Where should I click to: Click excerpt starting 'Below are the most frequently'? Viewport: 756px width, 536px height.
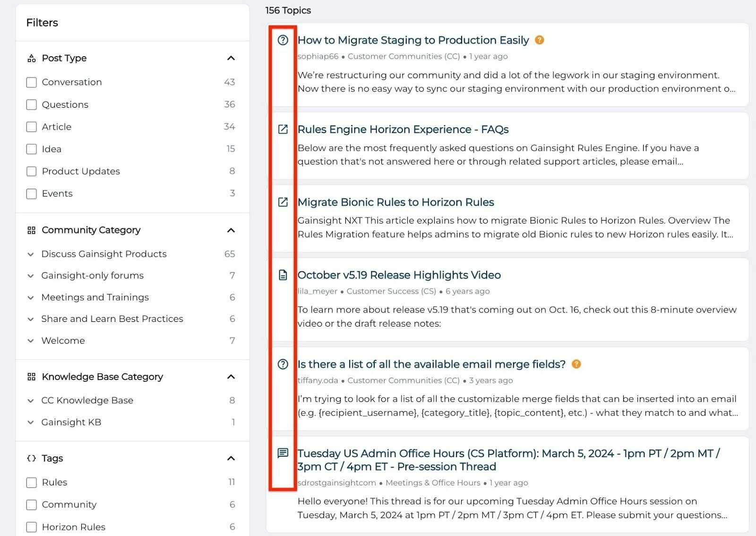[x=498, y=155]
